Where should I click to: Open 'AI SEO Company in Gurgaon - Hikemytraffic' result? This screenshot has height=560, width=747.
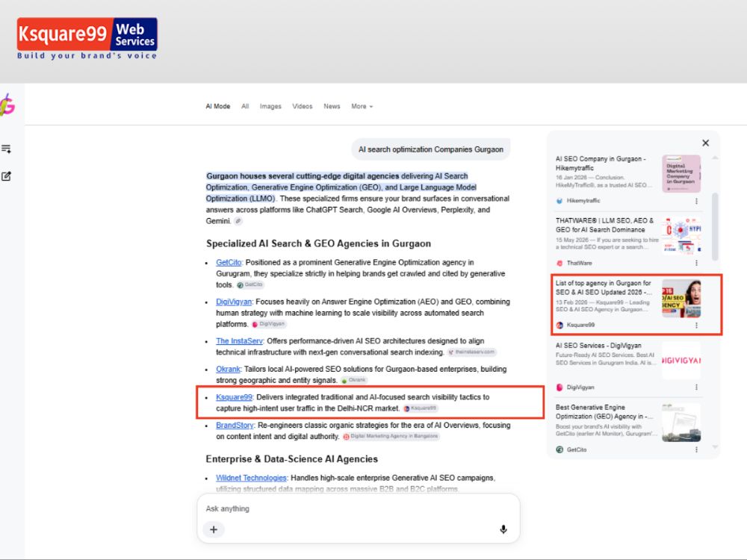pyautogui.click(x=601, y=164)
